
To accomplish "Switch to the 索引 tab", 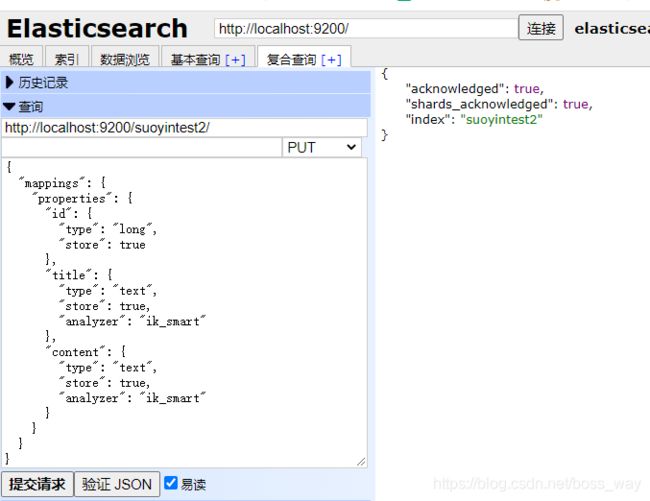I will (66, 59).
